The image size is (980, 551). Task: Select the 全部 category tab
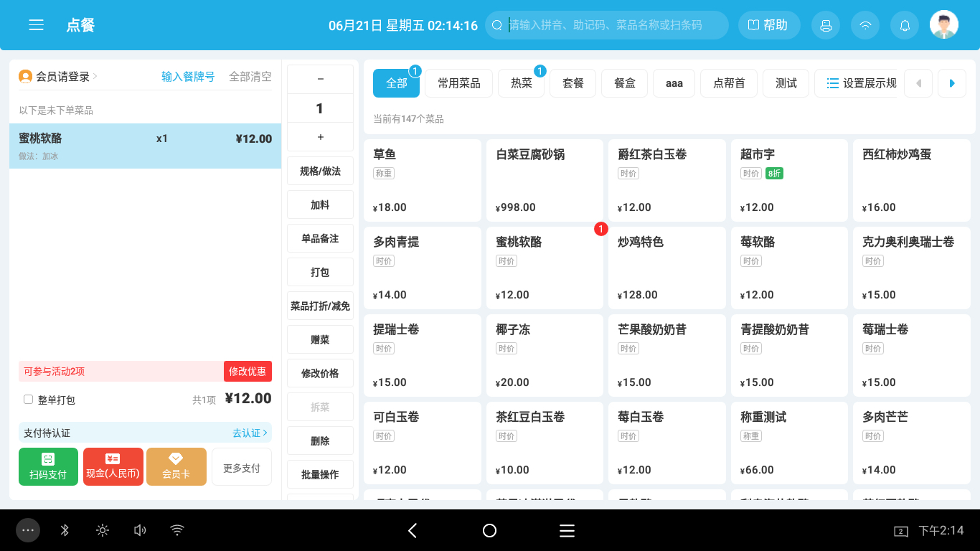click(396, 83)
